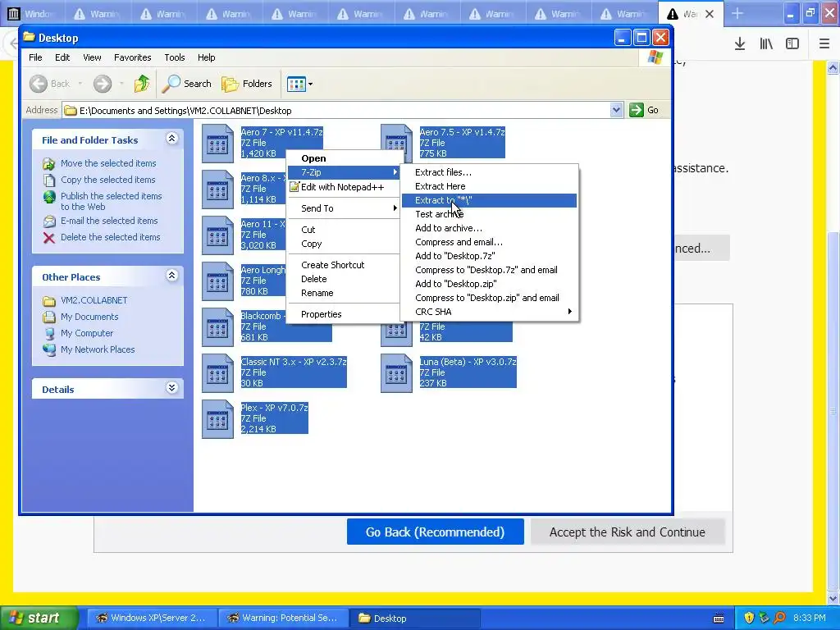This screenshot has height=630, width=840.
Task: Open the Help menu
Action: pos(206,57)
